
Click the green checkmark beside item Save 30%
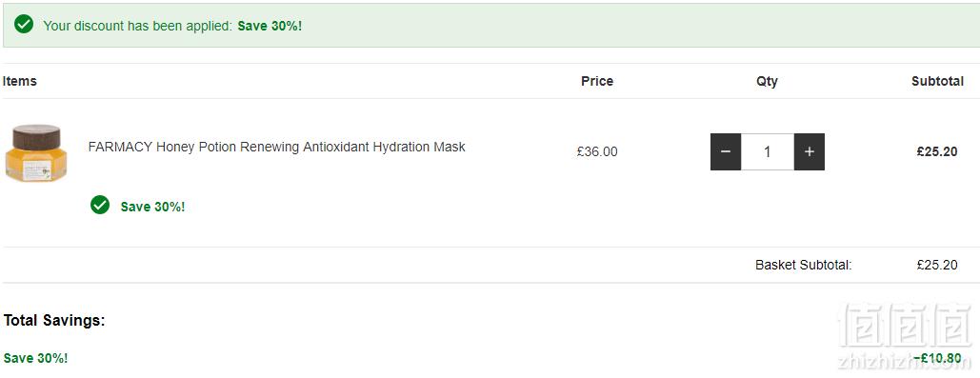[x=100, y=205]
